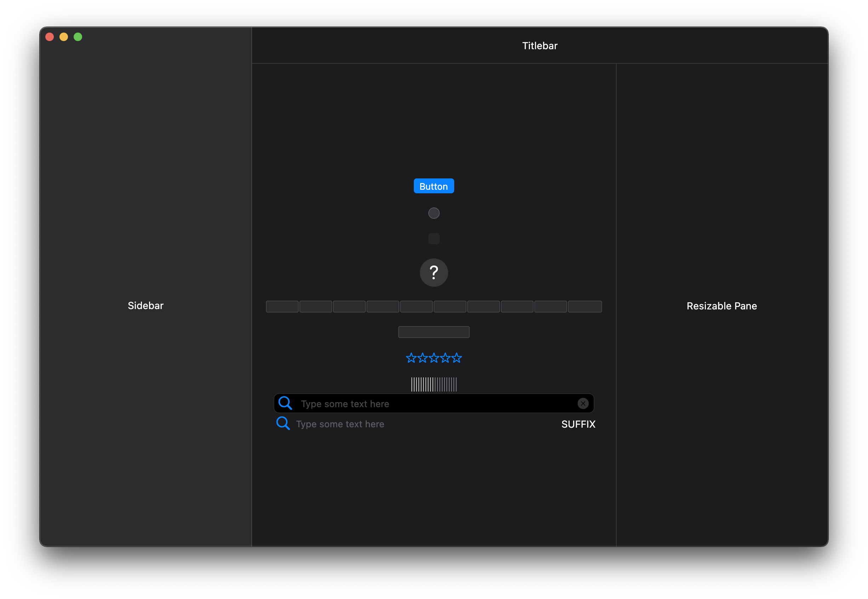Click the third star in the rating
Viewport: 868px width, 599px height.
(x=434, y=358)
